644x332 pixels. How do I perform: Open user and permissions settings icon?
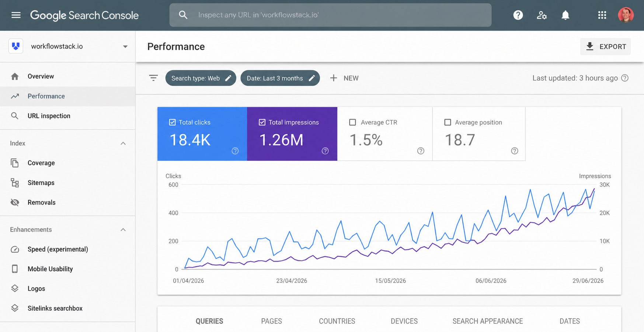point(542,15)
